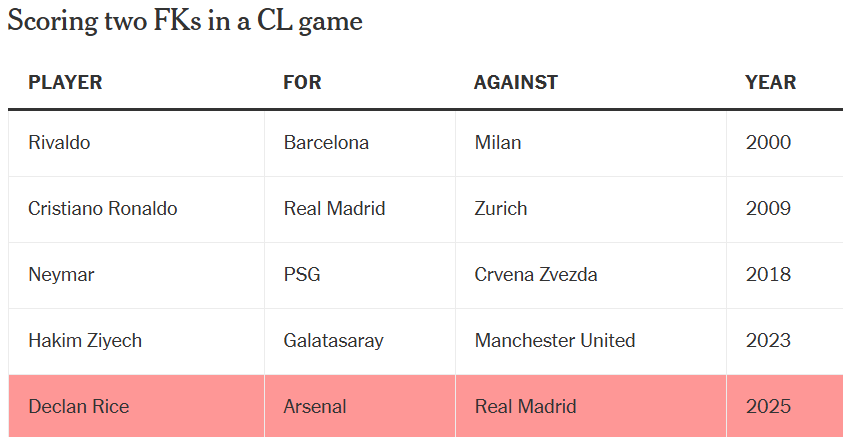Screen dimensions: 843x437
Task: Select the highlighted Declan Rice cell
Action: (x=137, y=406)
